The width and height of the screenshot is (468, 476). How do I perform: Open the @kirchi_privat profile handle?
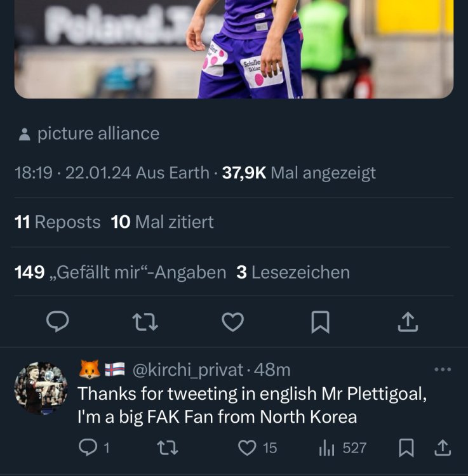coord(187,369)
